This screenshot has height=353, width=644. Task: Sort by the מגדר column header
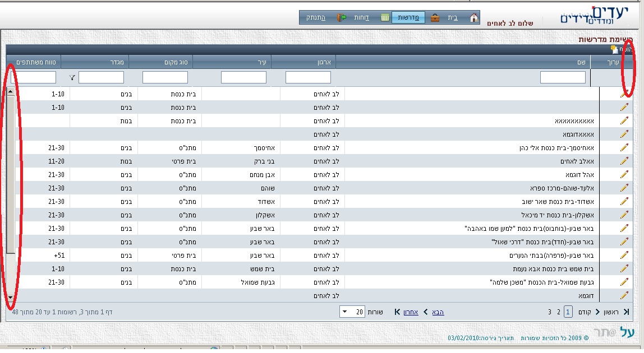117,62
